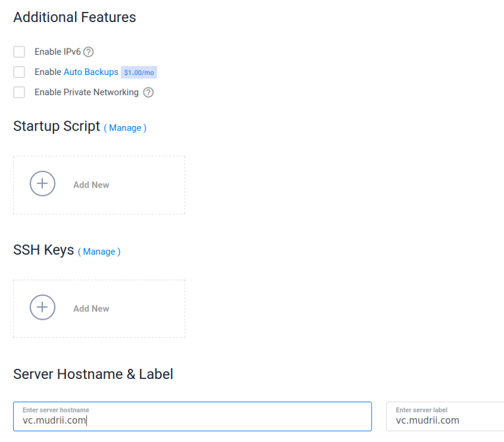
Task: Click the Enable IPv6 label text
Action: click(x=57, y=52)
